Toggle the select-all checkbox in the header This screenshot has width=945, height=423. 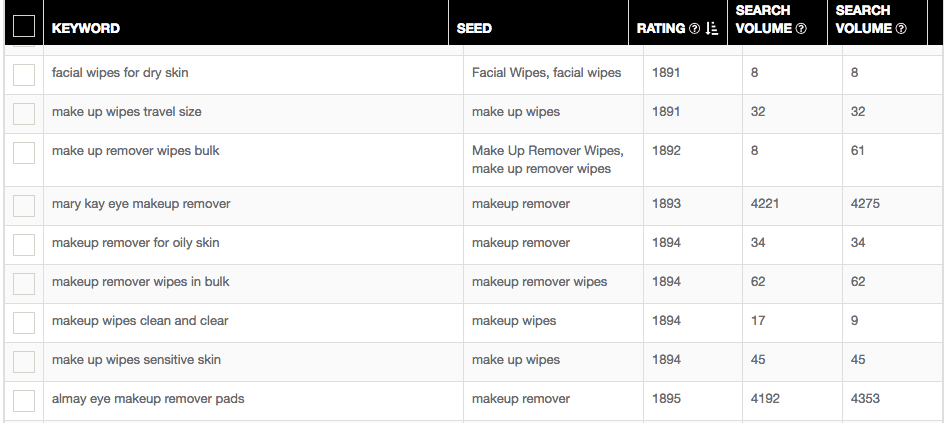[x=24, y=27]
